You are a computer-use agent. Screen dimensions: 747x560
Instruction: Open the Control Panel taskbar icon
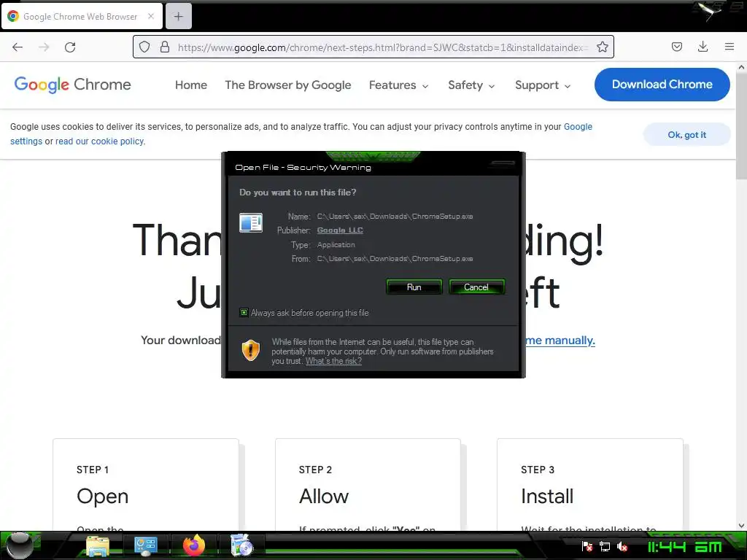pos(145,546)
